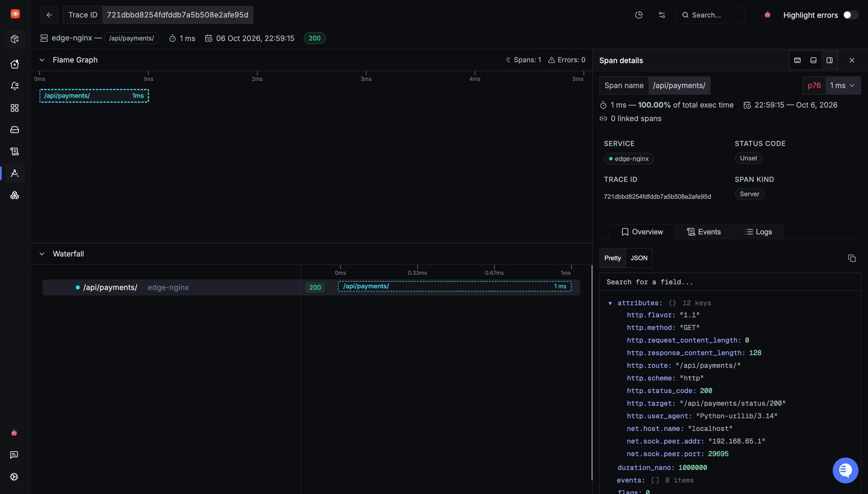Copy span attributes with the copy icon
Image resolution: width=868 pixels, height=494 pixels.
tap(852, 258)
